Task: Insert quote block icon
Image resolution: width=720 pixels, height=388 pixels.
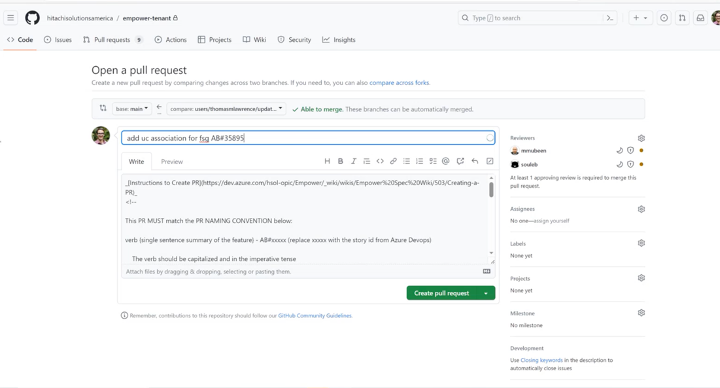Action: 366,161
